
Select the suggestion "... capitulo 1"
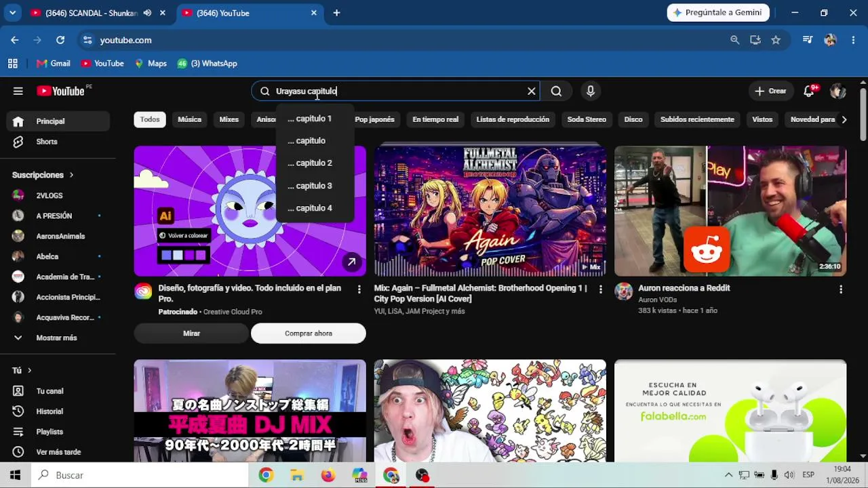[x=315, y=119]
